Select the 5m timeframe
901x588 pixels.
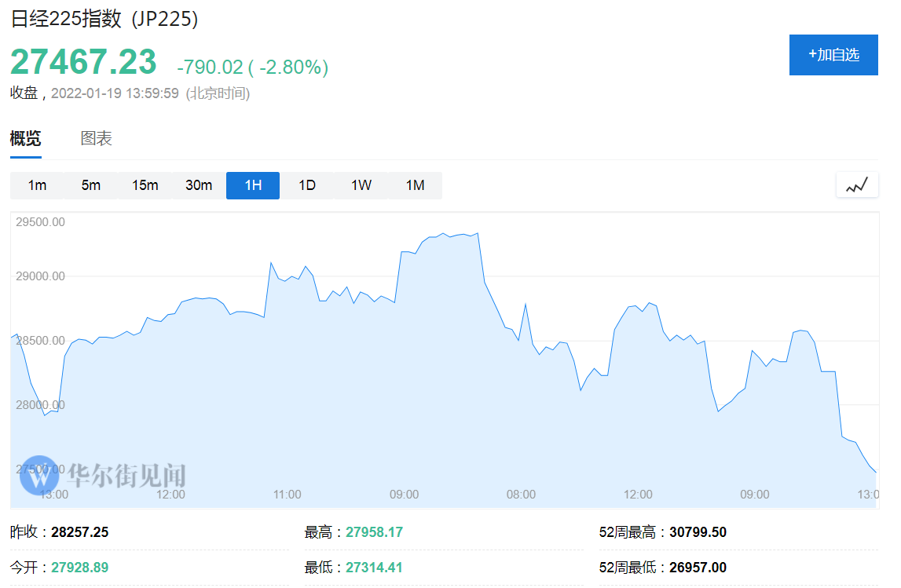point(91,186)
